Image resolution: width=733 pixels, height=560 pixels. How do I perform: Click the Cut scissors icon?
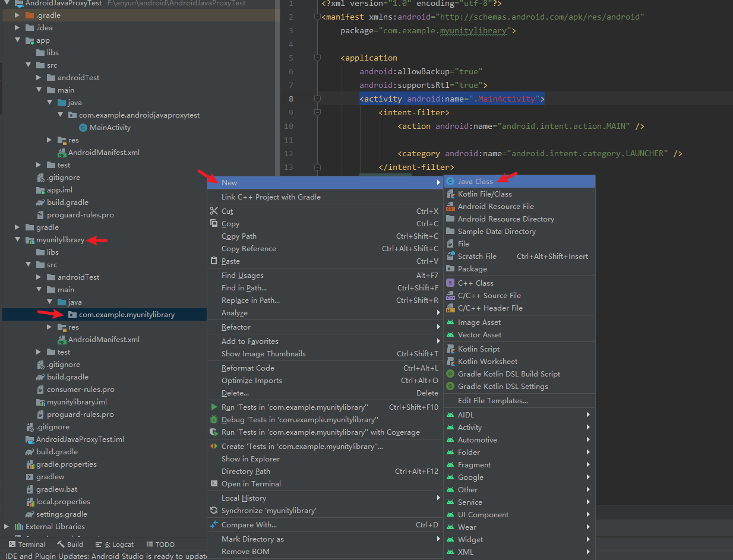[214, 211]
